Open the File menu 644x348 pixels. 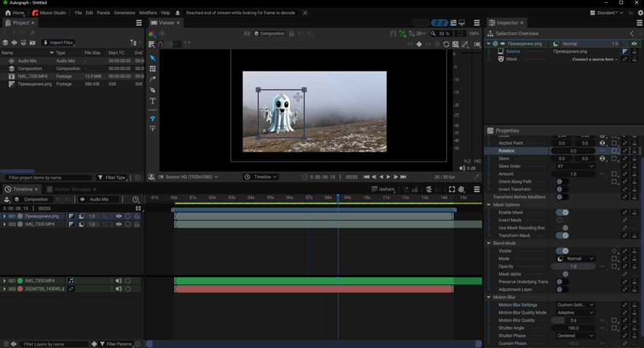click(x=78, y=12)
